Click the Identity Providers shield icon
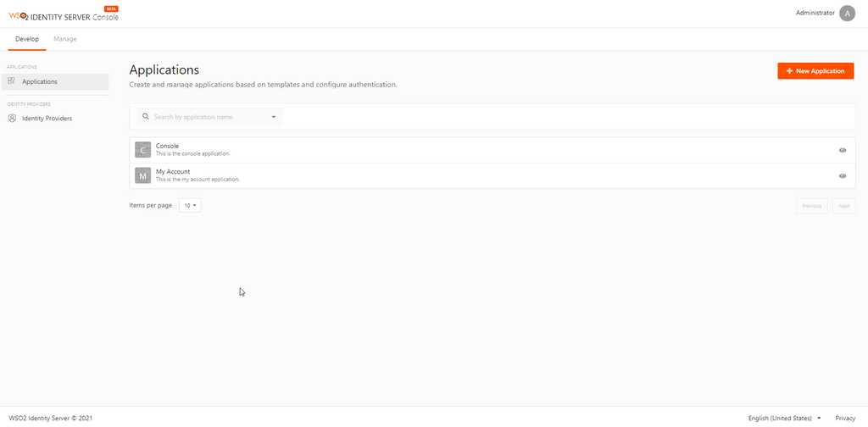868x427 pixels. point(12,119)
